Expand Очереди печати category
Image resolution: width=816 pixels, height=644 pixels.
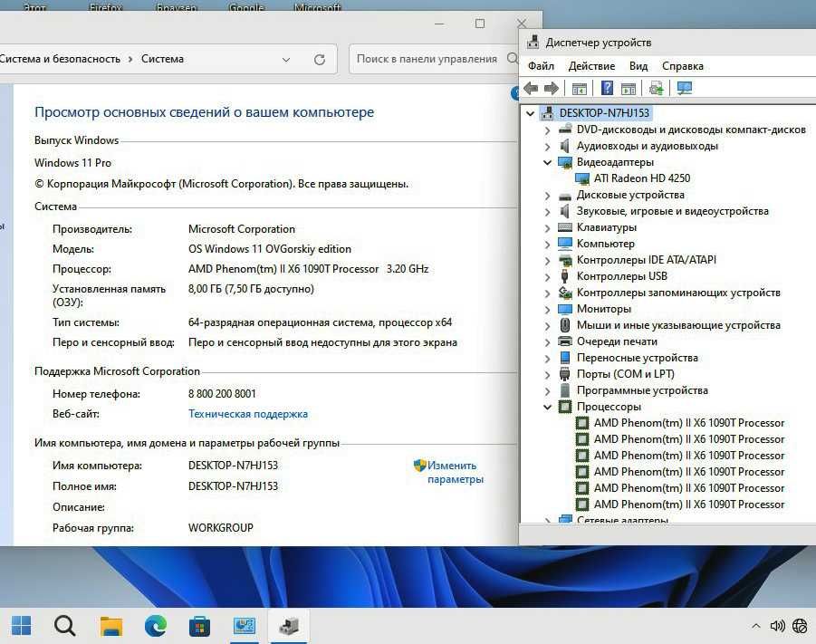coord(547,342)
